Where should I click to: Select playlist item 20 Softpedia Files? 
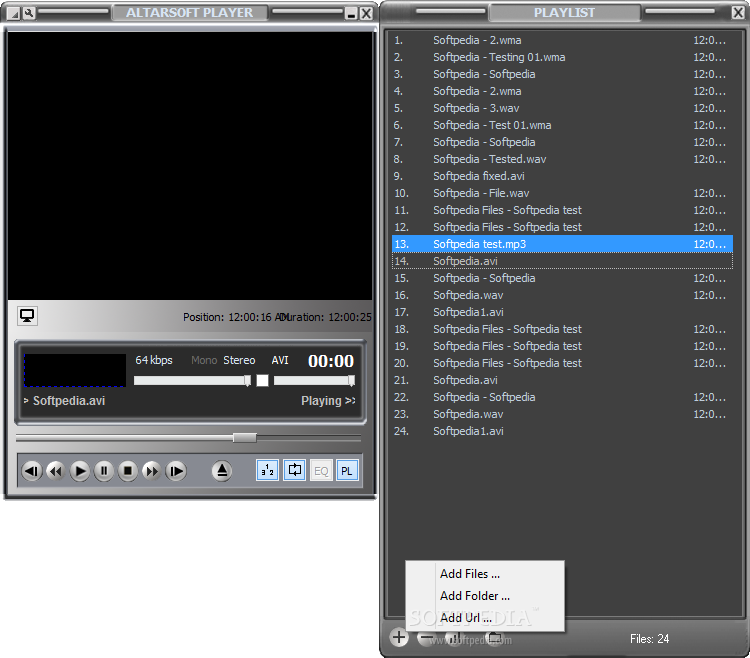pos(562,363)
